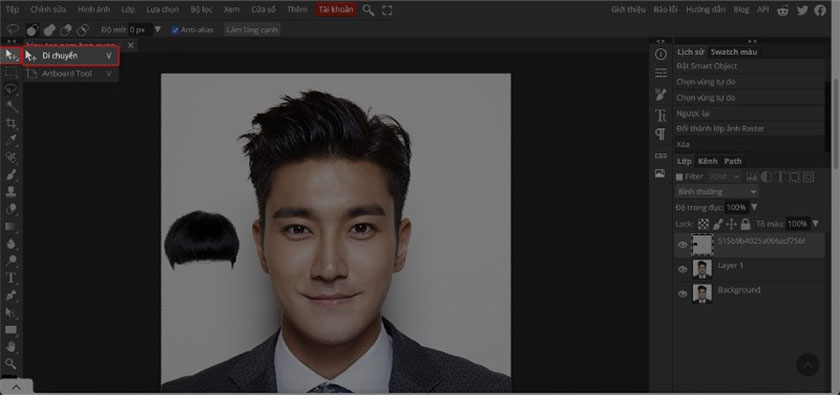Toggle lock image pixels brush icon
Viewport: 840px width, 395px height.
coord(718,224)
